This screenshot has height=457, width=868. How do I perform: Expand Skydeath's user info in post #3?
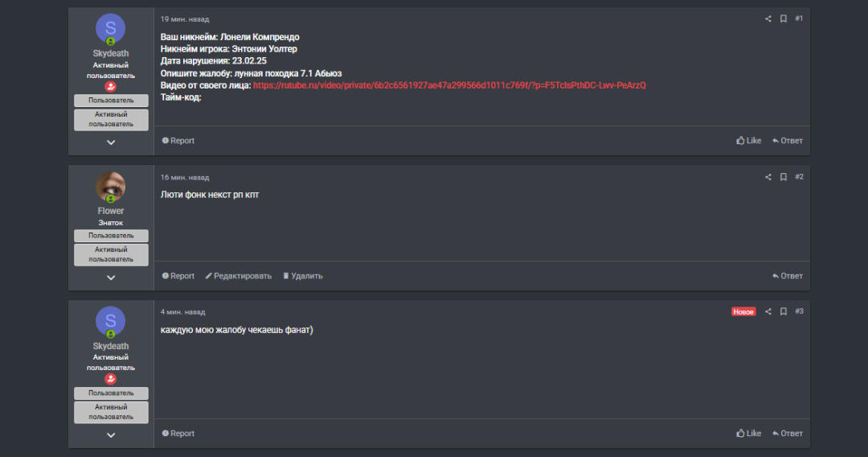coord(111,434)
